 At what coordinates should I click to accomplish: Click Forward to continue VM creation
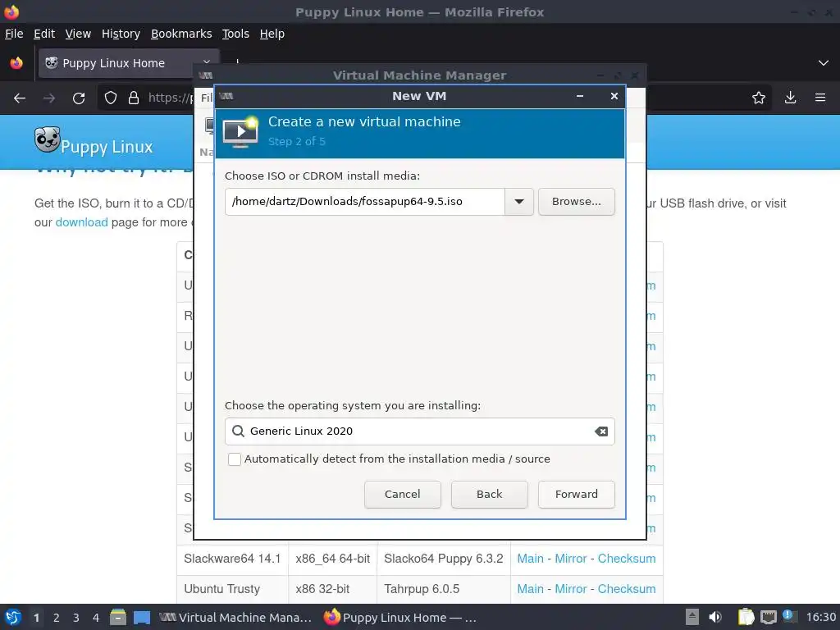(577, 495)
